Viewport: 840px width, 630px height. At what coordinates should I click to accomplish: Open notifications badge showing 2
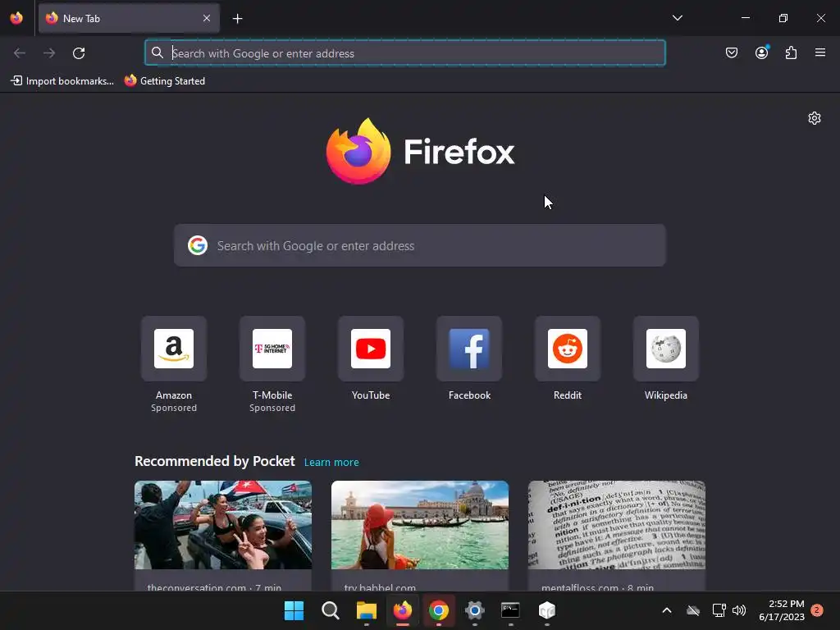click(817, 610)
